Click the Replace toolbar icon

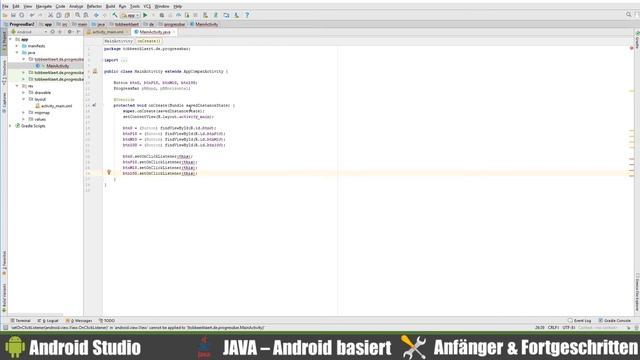coord(86,15)
